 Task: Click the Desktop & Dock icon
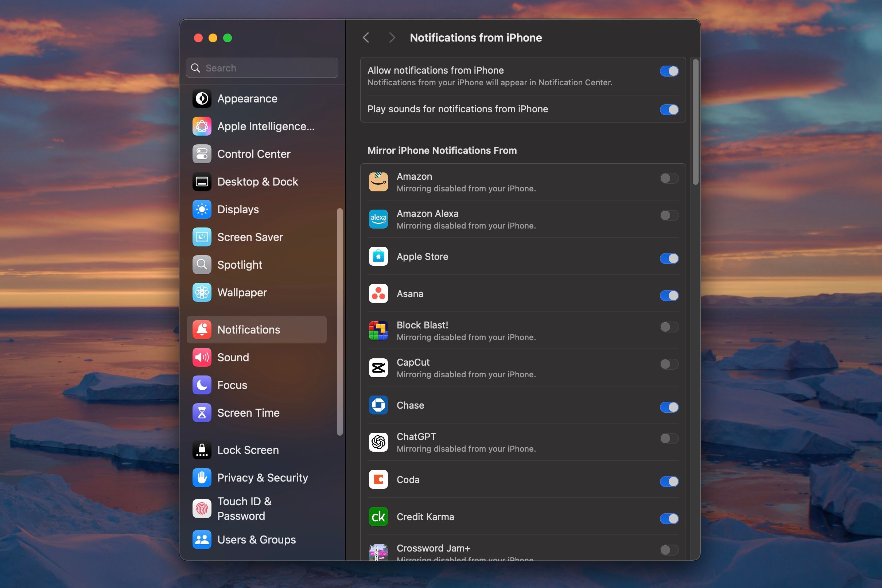click(x=202, y=182)
